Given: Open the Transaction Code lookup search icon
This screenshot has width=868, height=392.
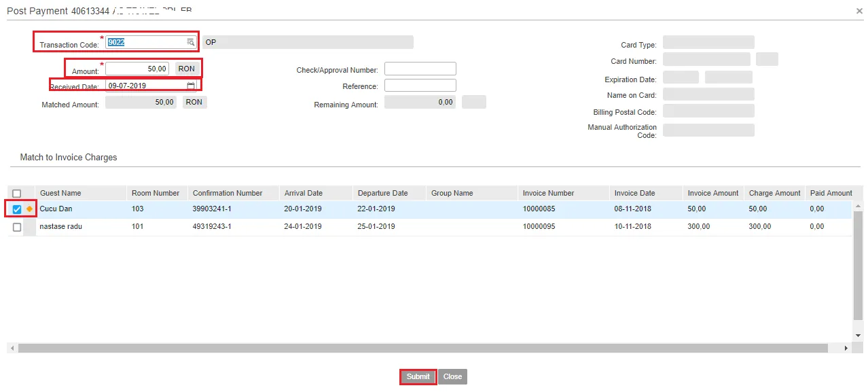Looking at the screenshot, I should point(191,42).
